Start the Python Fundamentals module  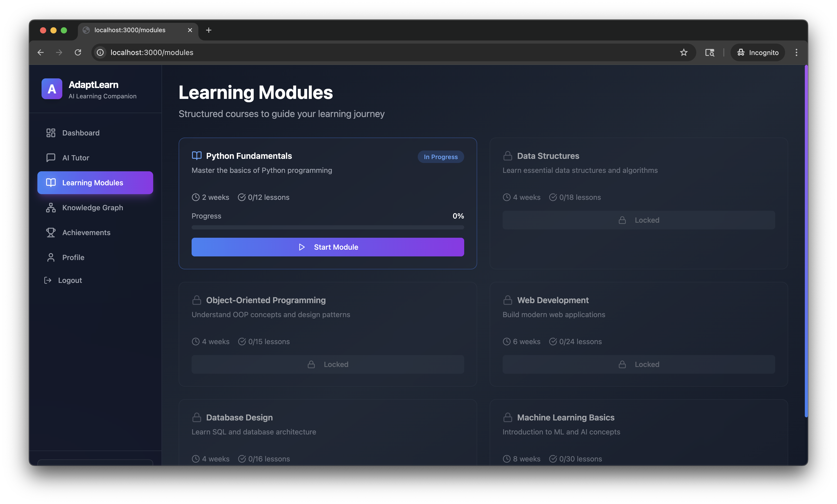coord(327,247)
